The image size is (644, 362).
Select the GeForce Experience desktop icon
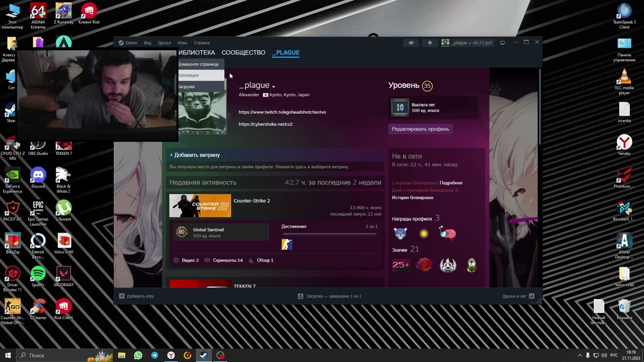(13, 180)
